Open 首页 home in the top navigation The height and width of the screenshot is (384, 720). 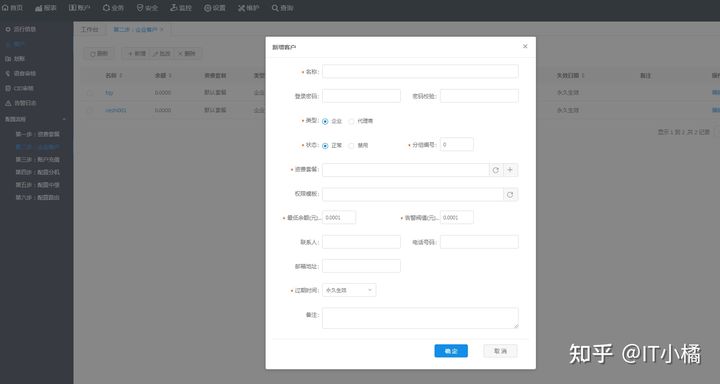pyautogui.click(x=12, y=8)
